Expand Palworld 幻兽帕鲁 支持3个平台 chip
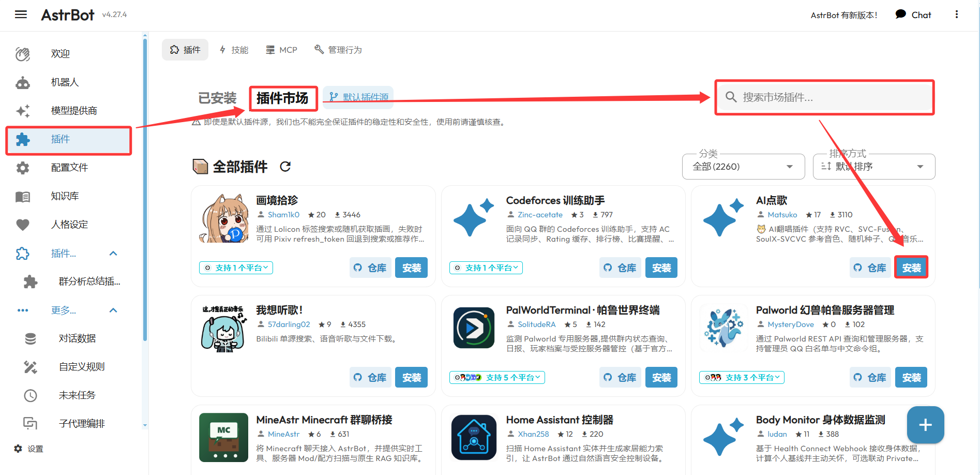Screen dimensions: 980x475 pyautogui.click(x=742, y=377)
